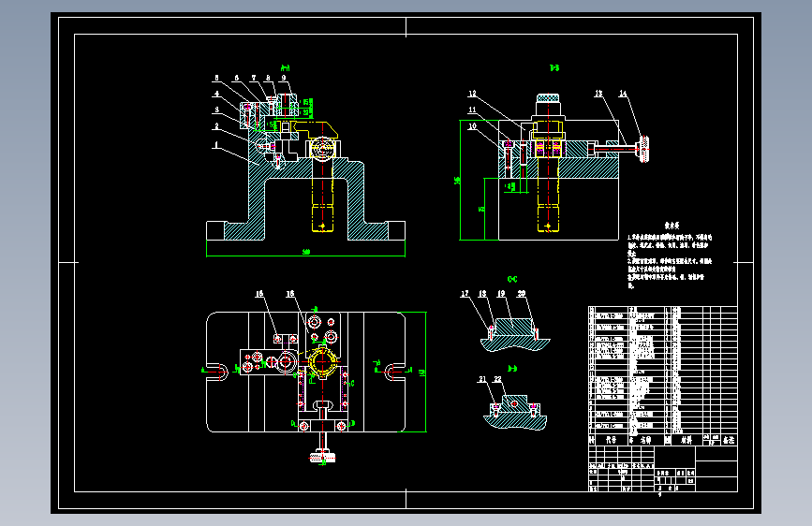Viewport: 812px width, 526px height.
Task: Click part balloon number 1
Action: [x=216, y=145]
